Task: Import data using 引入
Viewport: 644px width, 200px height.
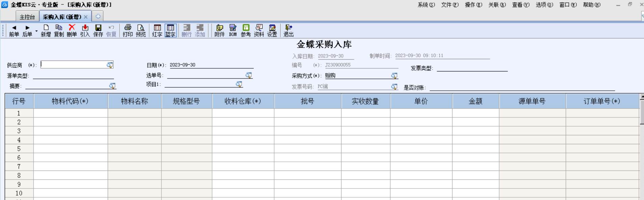Action: pyautogui.click(x=85, y=30)
